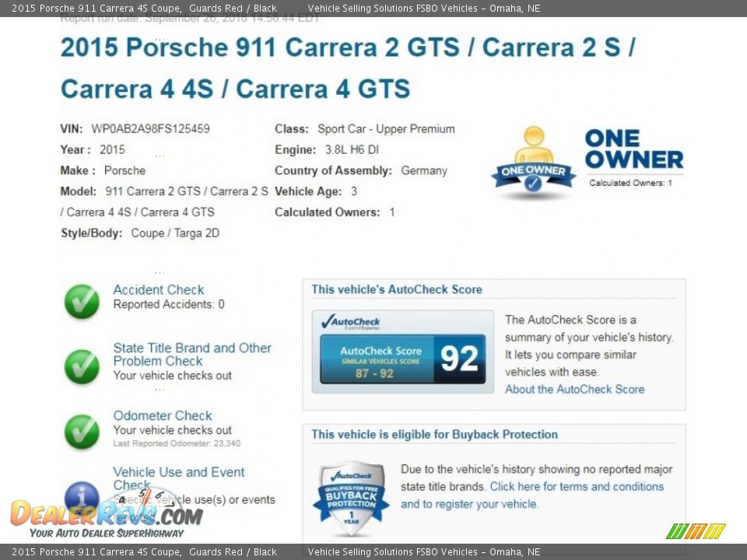Click 'Calculated Owners: 1' under One Owner

coord(630,183)
